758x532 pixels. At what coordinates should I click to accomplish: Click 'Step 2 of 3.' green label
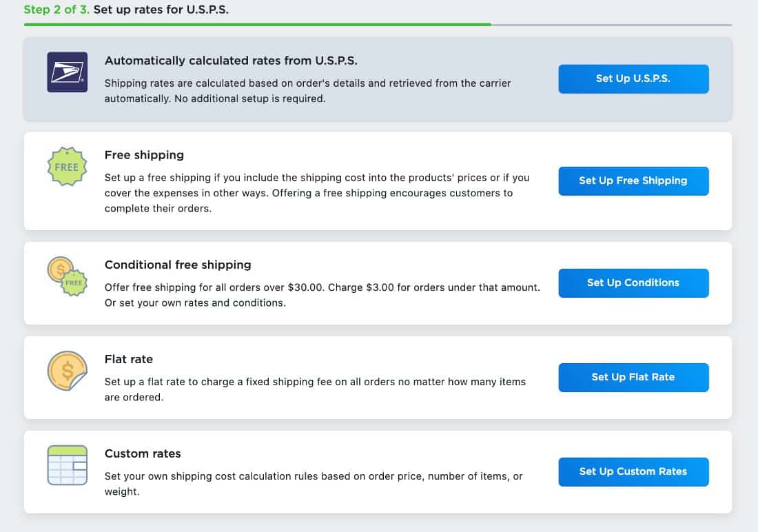click(57, 10)
